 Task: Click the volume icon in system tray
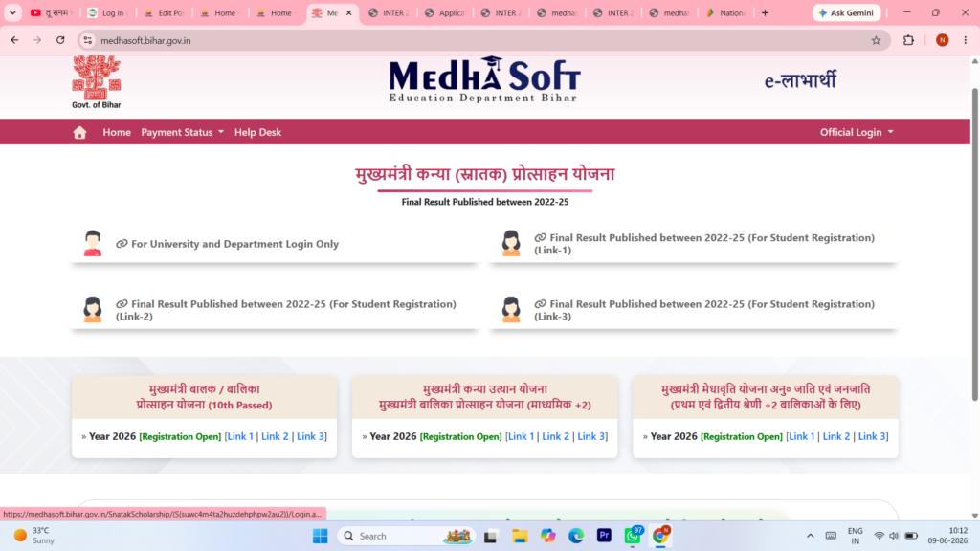click(894, 536)
